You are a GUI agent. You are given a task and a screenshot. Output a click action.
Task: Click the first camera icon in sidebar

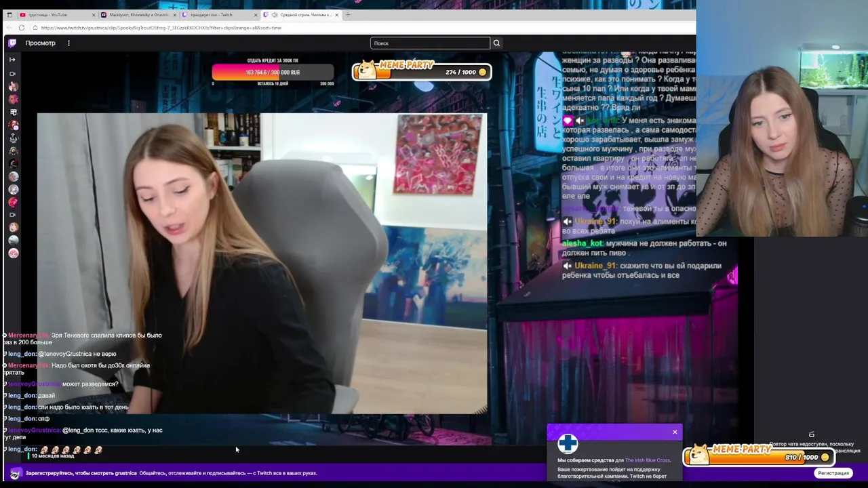(x=12, y=73)
